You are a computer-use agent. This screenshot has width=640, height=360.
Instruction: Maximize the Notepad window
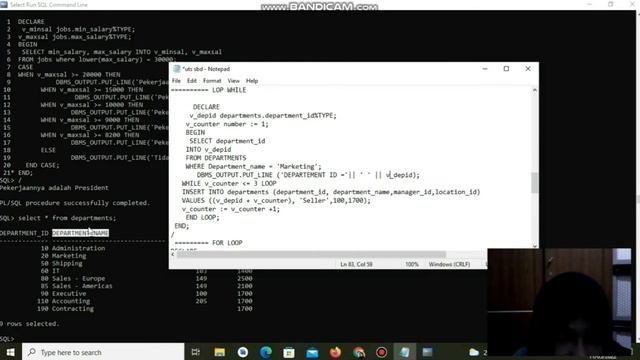click(506, 69)
